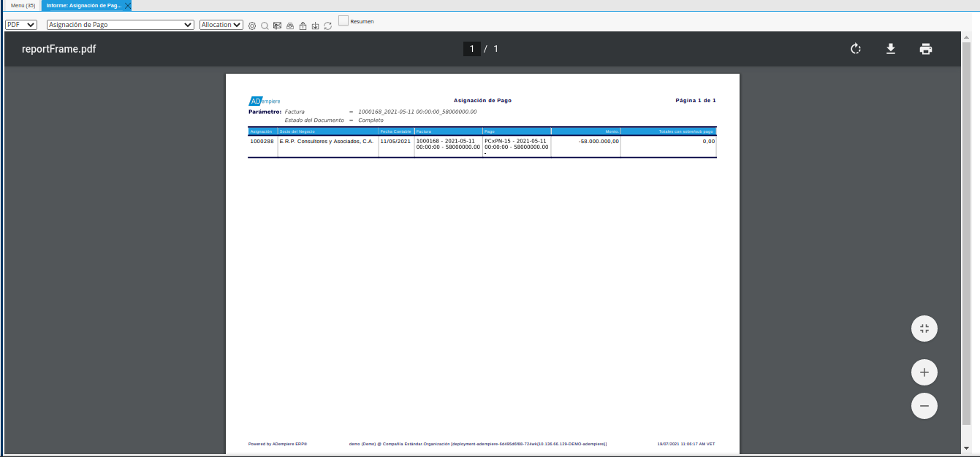Select the Informe: Asignación de Pago tab

point(83,4)
